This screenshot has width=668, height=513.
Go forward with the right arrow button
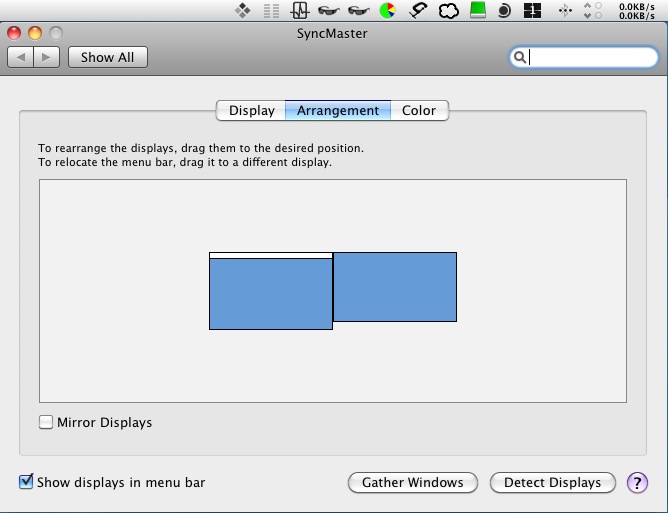click(x=46, y=57)
